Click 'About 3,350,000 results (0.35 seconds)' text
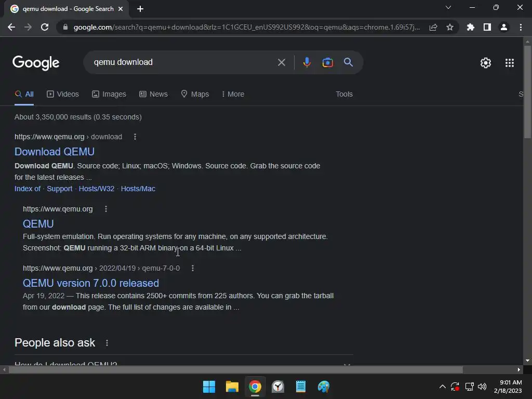 (x=78, y=117)
